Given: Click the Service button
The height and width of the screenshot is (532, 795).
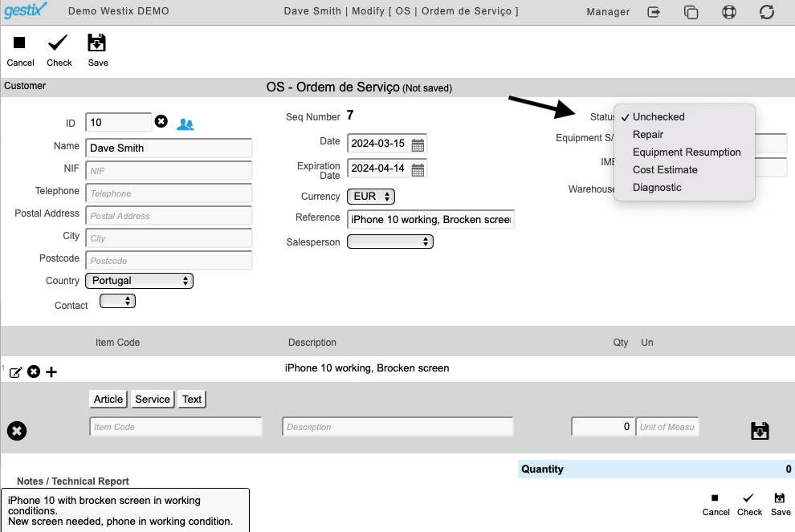Looking at the screenshot, I should [x=153, y=400].
